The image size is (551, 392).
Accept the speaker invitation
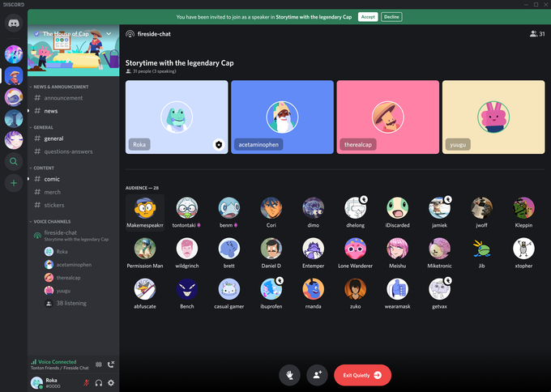coord(368,17)
